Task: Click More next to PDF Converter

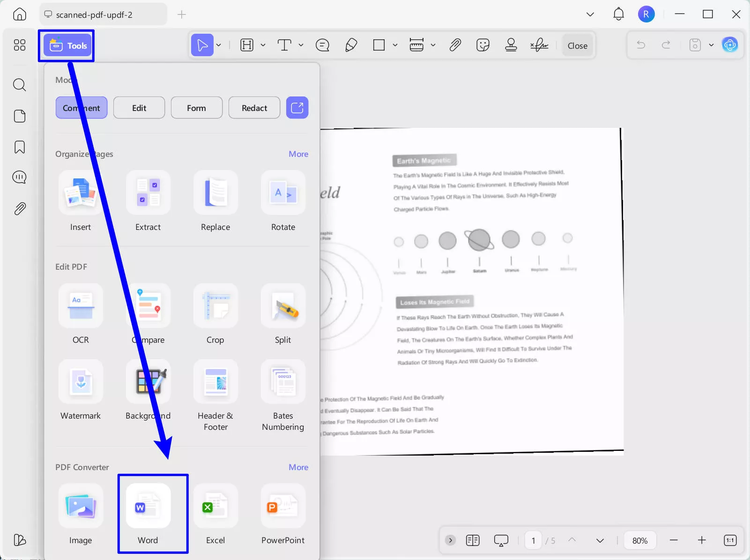Action: (298, 467)
